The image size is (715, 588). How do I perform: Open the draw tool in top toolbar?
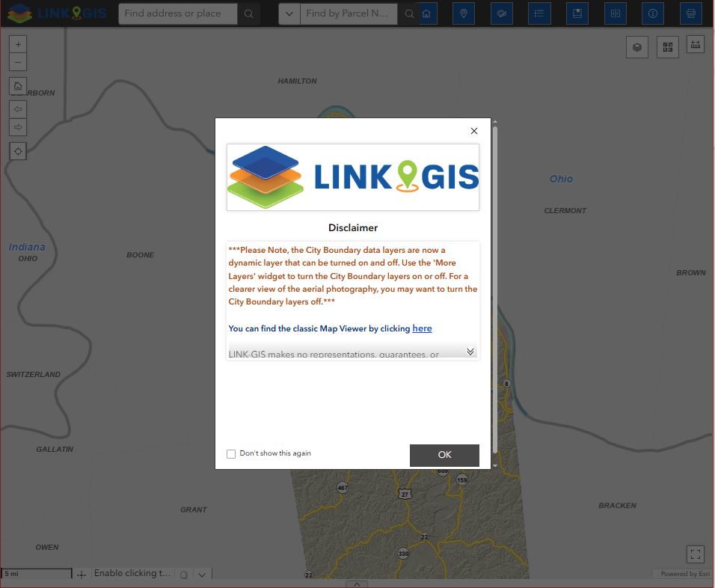tap(502, 13)
